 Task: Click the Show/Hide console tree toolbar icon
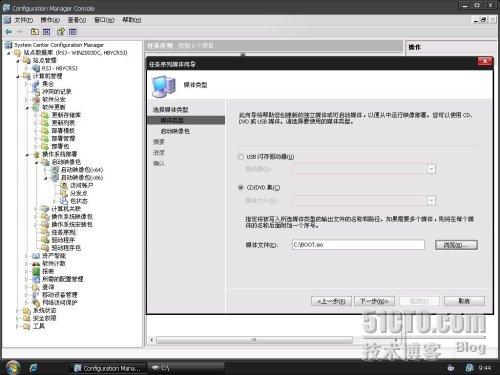tap(47, 32)
